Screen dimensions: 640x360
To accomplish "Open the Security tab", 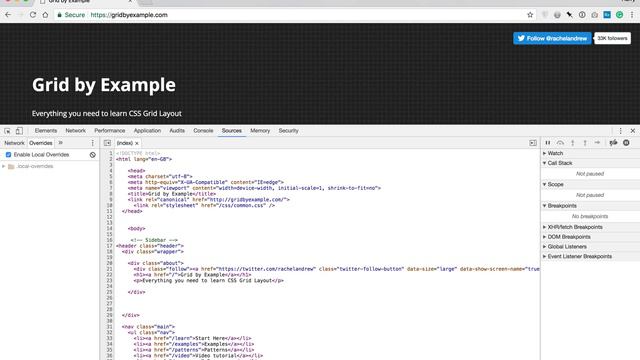I will click(x=289, y=131).
